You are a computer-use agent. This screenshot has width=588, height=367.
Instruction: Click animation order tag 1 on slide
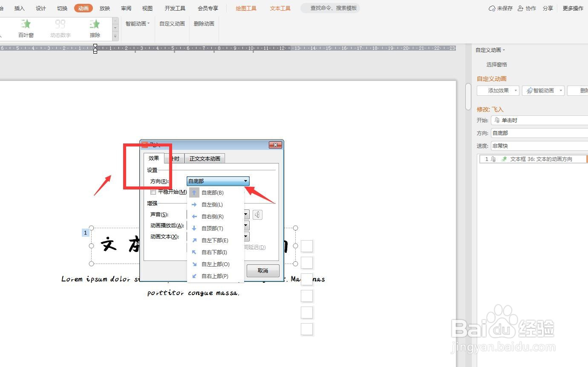point(86,232)
